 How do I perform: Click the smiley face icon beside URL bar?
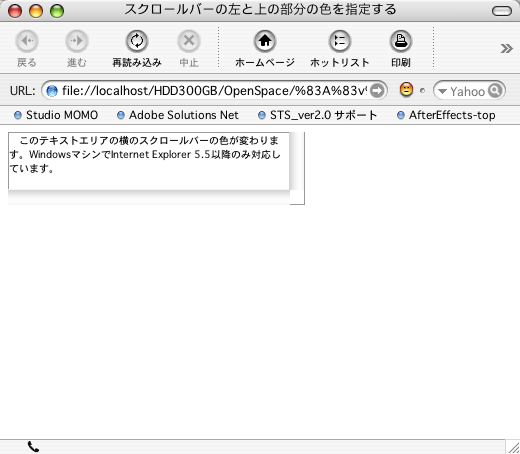(406, 90)
